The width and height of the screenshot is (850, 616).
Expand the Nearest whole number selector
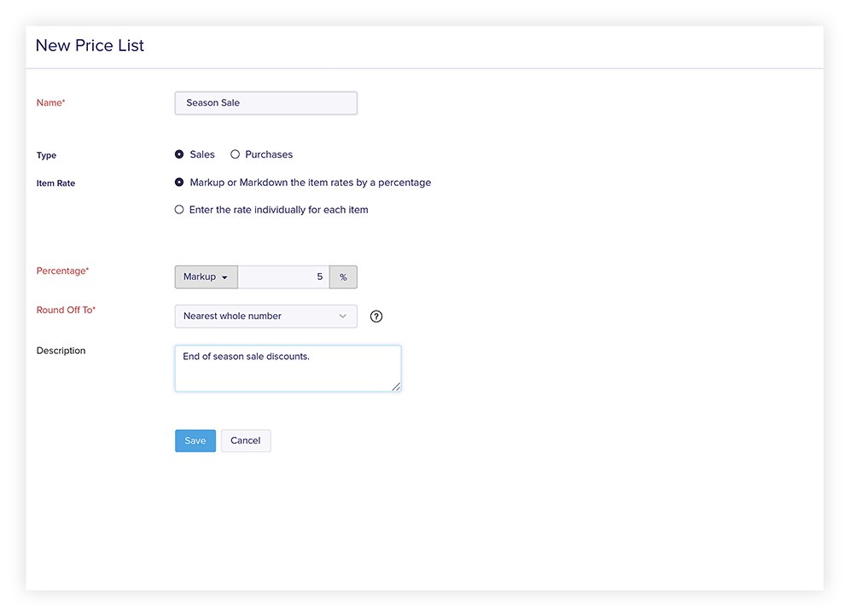click(265, 316)
